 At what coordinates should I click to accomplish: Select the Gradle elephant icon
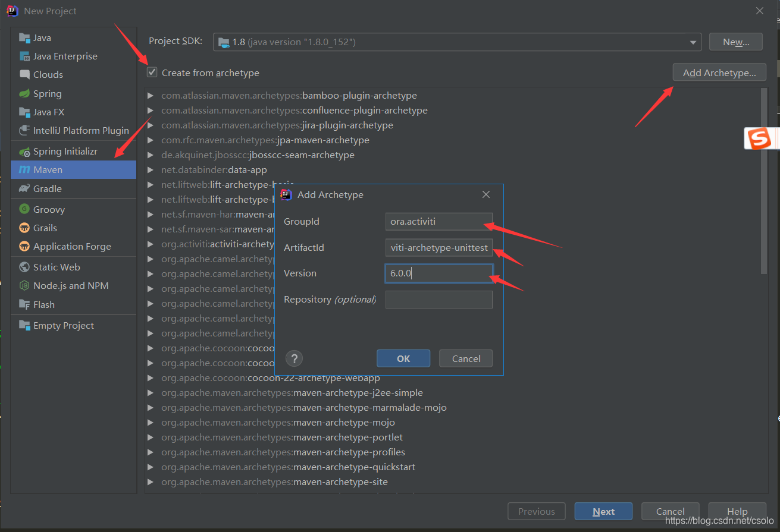[x=24, y=189]
